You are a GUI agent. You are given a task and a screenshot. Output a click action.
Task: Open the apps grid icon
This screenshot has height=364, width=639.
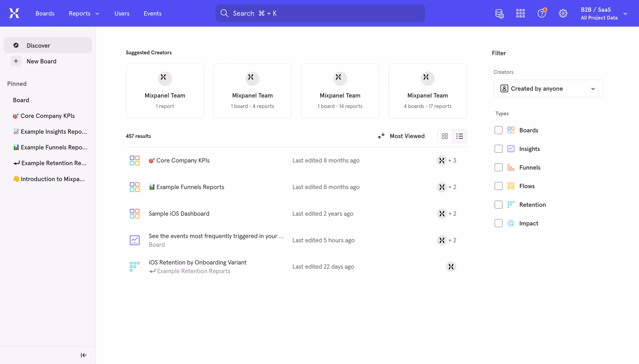coord(520,13)
